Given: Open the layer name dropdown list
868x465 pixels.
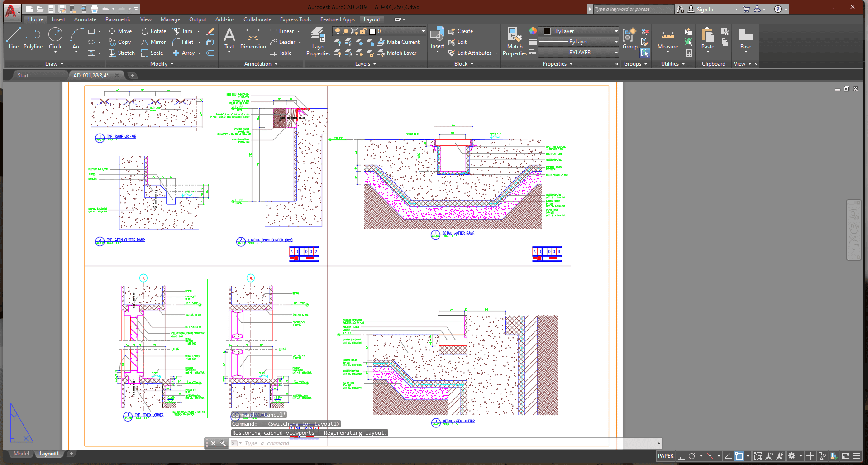Looking at the screenshot, I should coord(423,31).
